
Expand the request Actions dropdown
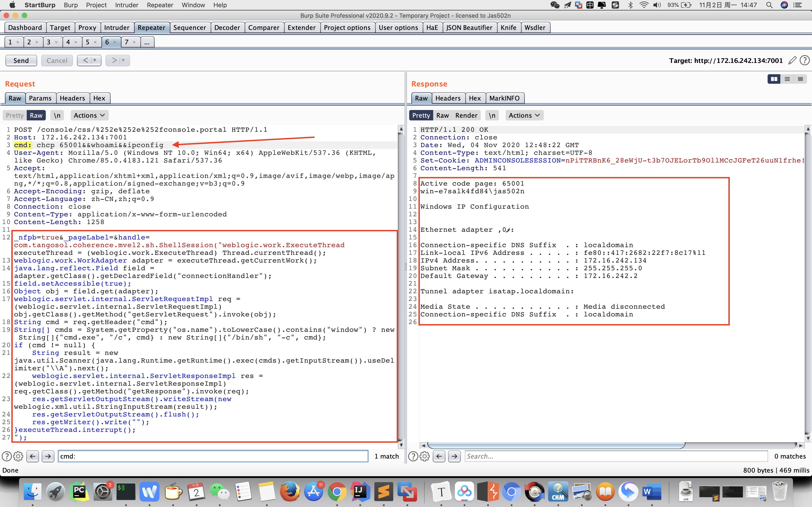pyautogui.click(x=89, y=115)
